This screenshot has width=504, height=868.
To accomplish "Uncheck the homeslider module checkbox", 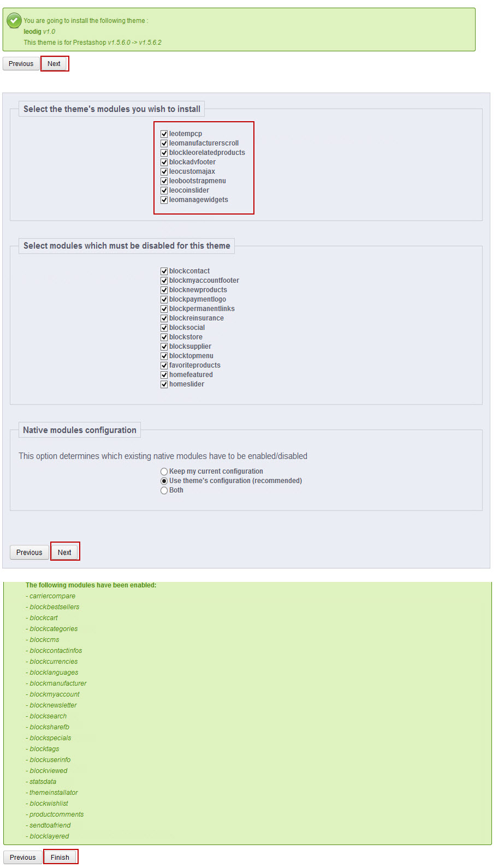I will tap(164, 384).
